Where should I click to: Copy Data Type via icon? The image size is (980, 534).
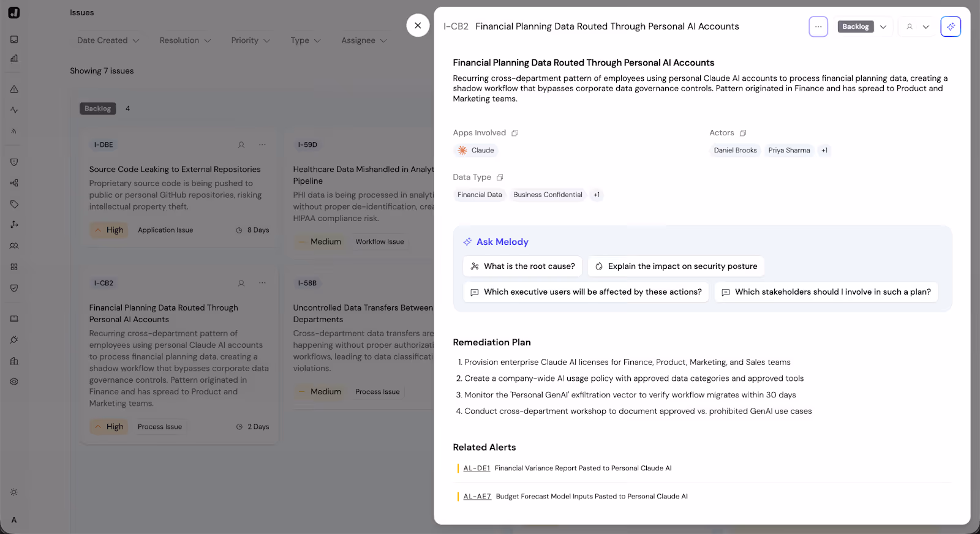pyautogui.click(x=500, y=178)
